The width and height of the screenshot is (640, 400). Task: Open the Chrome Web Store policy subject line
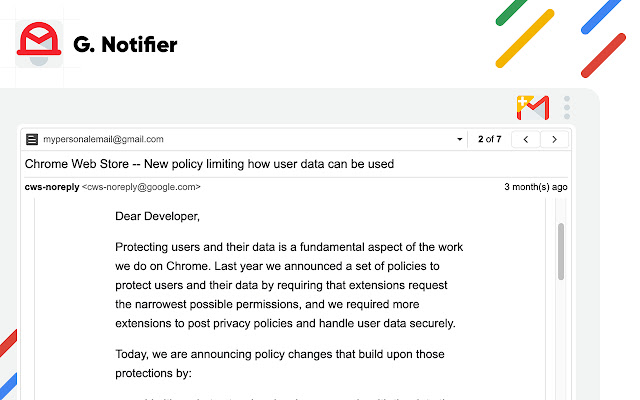coord(209,163)
